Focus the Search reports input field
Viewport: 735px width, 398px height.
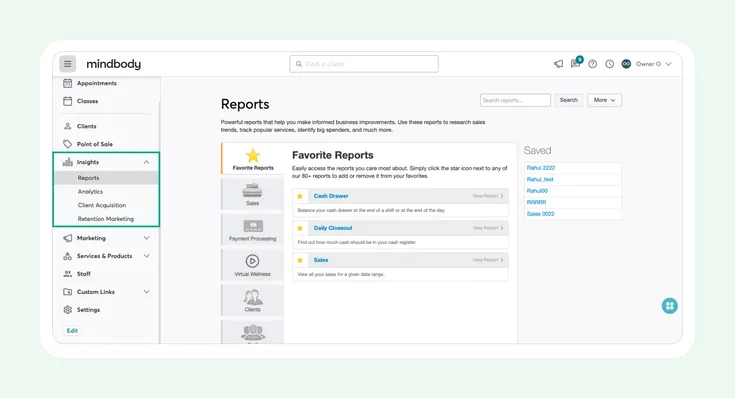(x=515, y=100)
